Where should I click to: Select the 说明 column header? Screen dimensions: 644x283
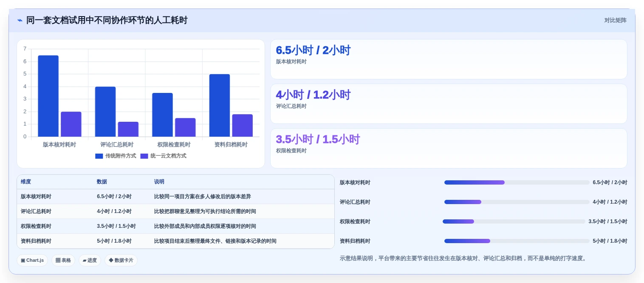pyautogui.click(x=159, y=182)
